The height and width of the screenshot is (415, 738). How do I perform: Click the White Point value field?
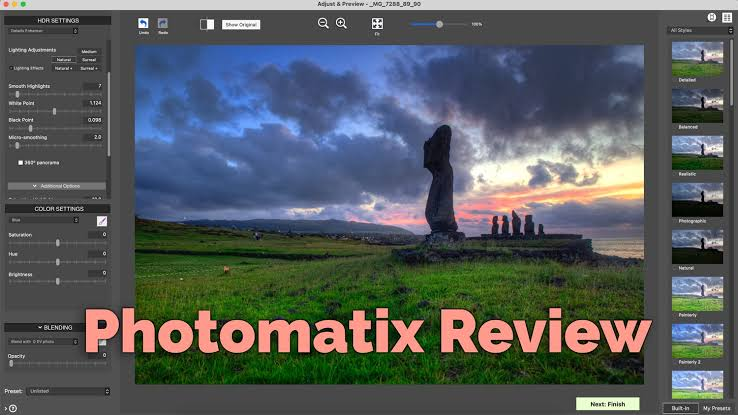[x=93, y=103]
